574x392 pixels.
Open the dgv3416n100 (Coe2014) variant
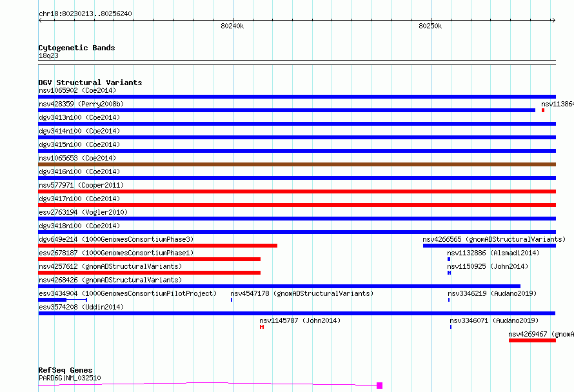[x=79, y=171]
